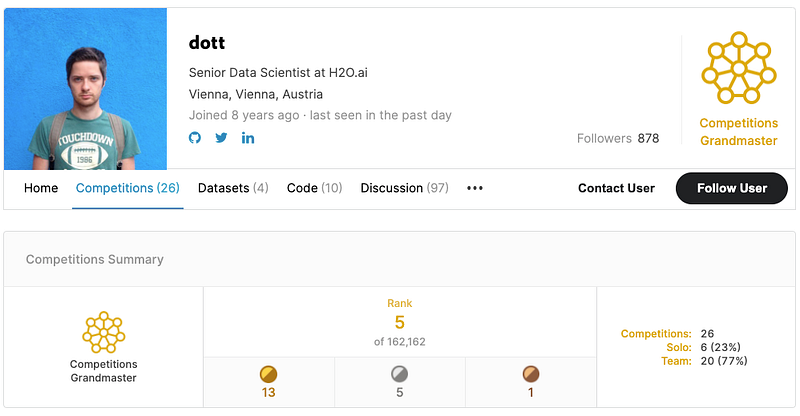Click the rank number 5
800x416 pixels.
pyautogui.click(x=399, y=322)
